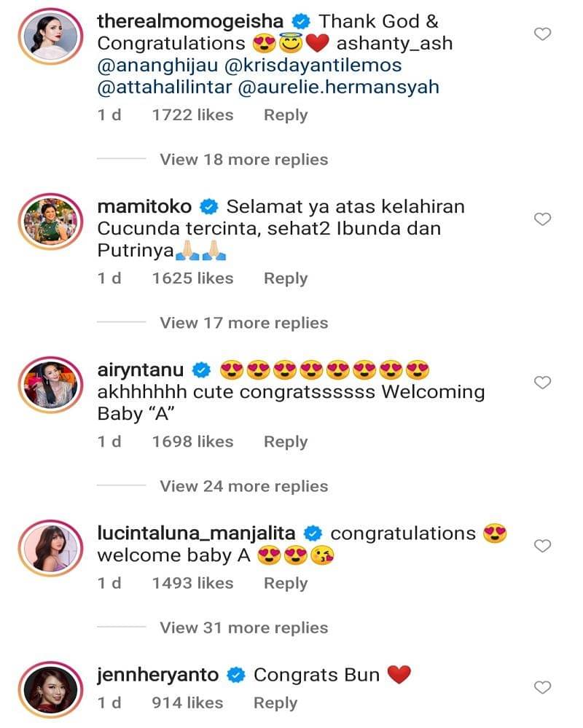Tap heart icon on jennheryanto's comment
Screen dimensions: 583x728
click(542, 687)
